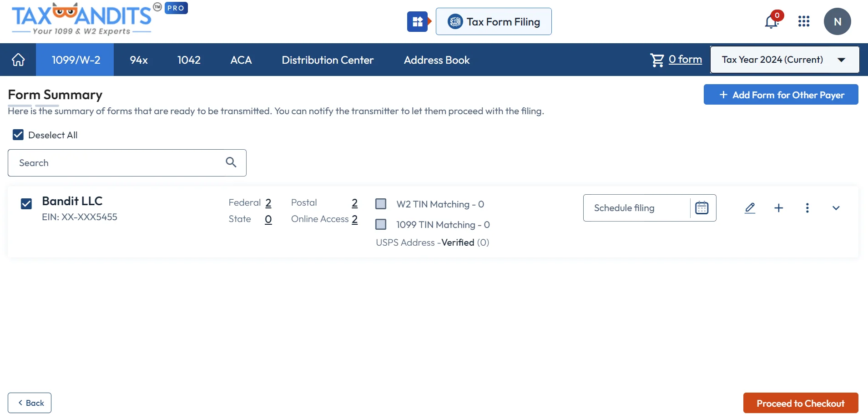The height and width of the screenshot is (414, 868).
Task: Deselect the Bandit LLC payer checkbox
Action: coord(26,203)
